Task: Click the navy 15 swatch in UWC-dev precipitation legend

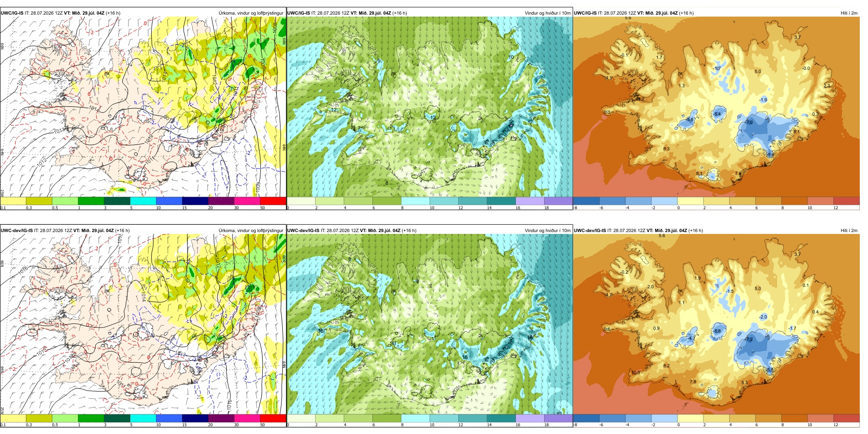Action: (195, 418)
